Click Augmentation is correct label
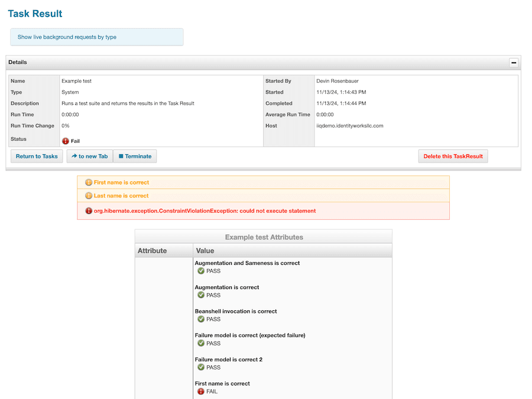This screenshot has height=399, width=532. pyautogui.click(x=226, y=287)
